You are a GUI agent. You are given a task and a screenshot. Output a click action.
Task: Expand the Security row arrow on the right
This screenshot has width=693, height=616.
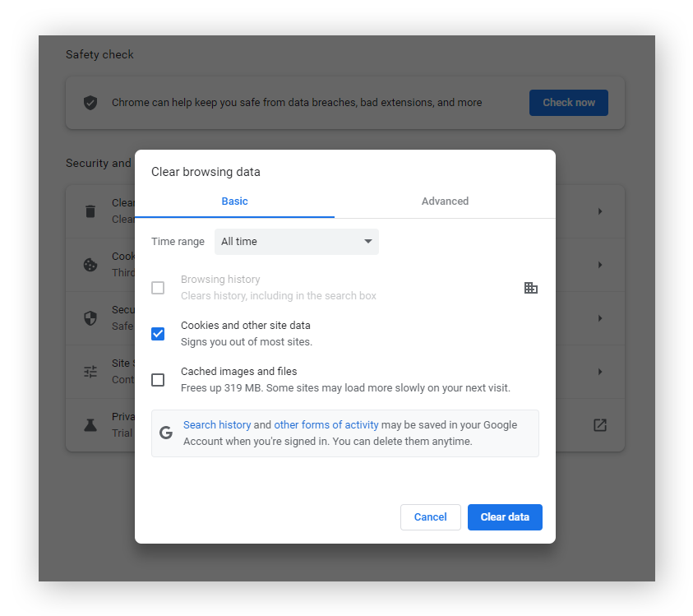click(x=600, y=318)
